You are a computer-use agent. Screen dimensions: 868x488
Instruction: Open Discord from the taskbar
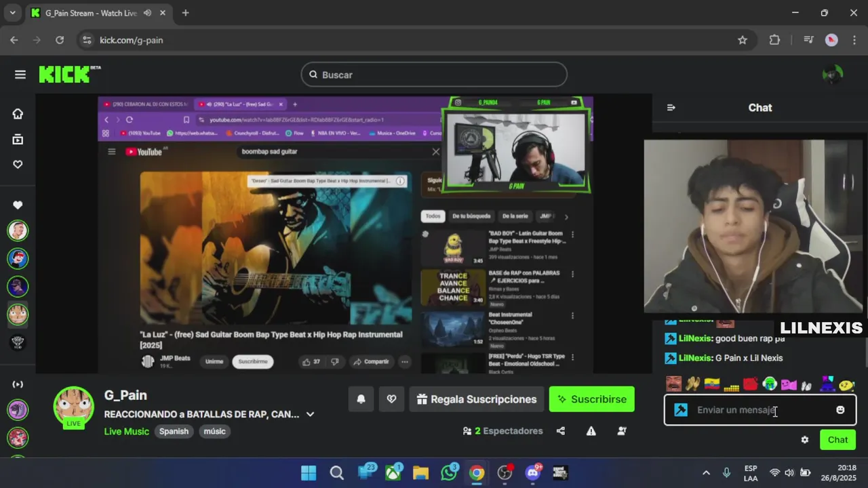[x=533, y=472]
